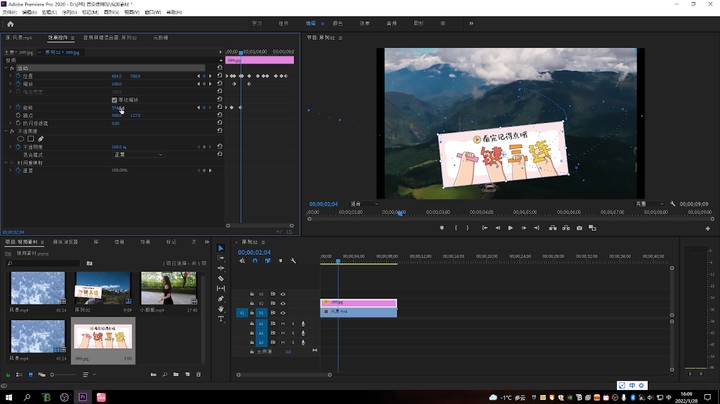Toggle lock on track V1

click(x=252, y=313)
